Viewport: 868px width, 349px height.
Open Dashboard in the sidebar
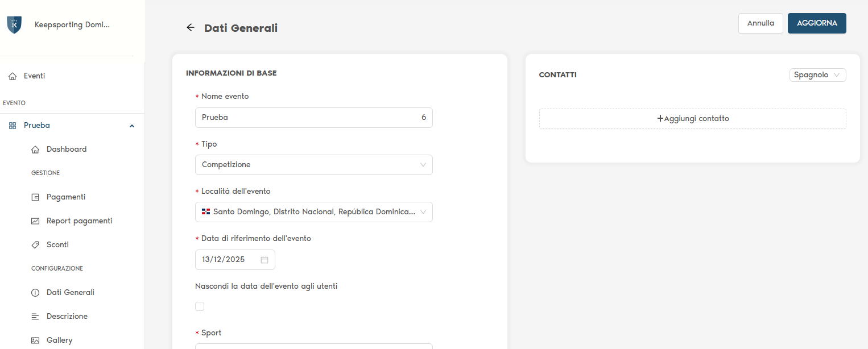click(x=67, y=149)
